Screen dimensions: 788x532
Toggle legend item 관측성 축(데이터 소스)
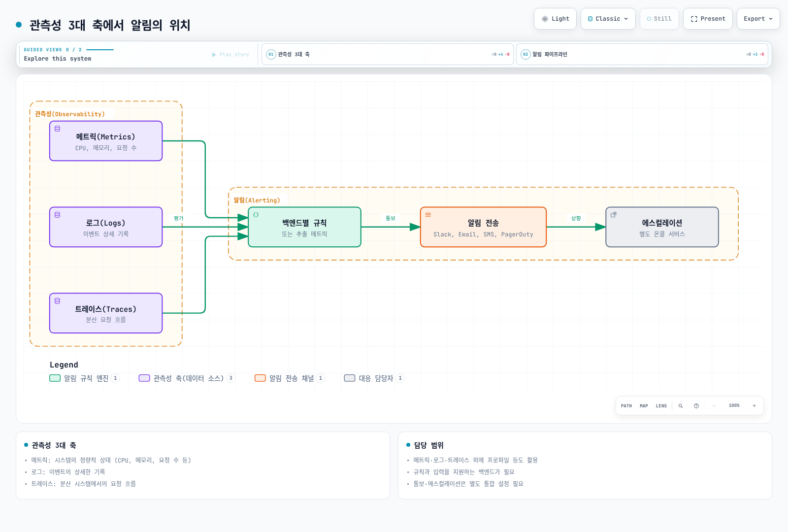(x=187, y=378)
